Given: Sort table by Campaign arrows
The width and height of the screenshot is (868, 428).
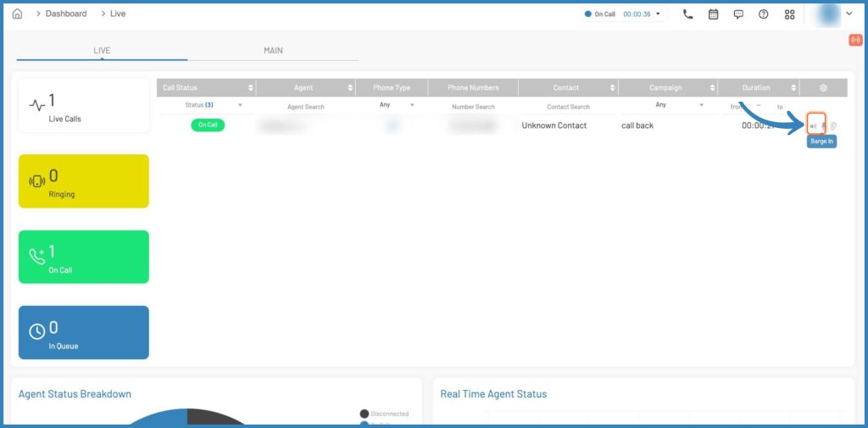Looking at the screenshot, I should pyautogui.click(x=712, y=87).
